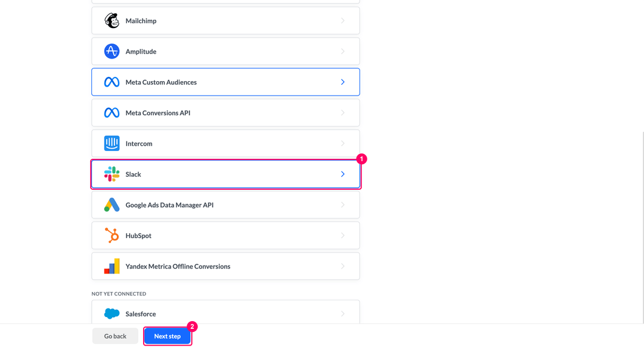The height and width of the screenshot is (348, 644).
Task: Open the Meta Custom Audiences chevron
Action: point(342,82)
